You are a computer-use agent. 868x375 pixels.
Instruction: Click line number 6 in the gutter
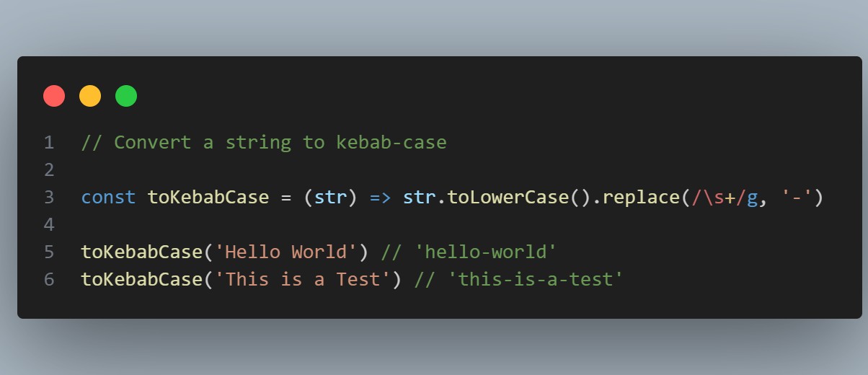pos(49,279)
